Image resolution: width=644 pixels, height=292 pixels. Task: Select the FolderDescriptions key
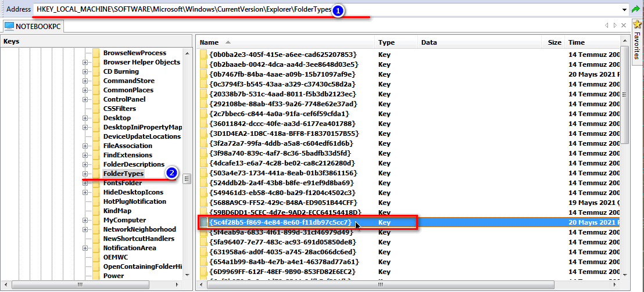pyautogui.click(x=134, y=164)
